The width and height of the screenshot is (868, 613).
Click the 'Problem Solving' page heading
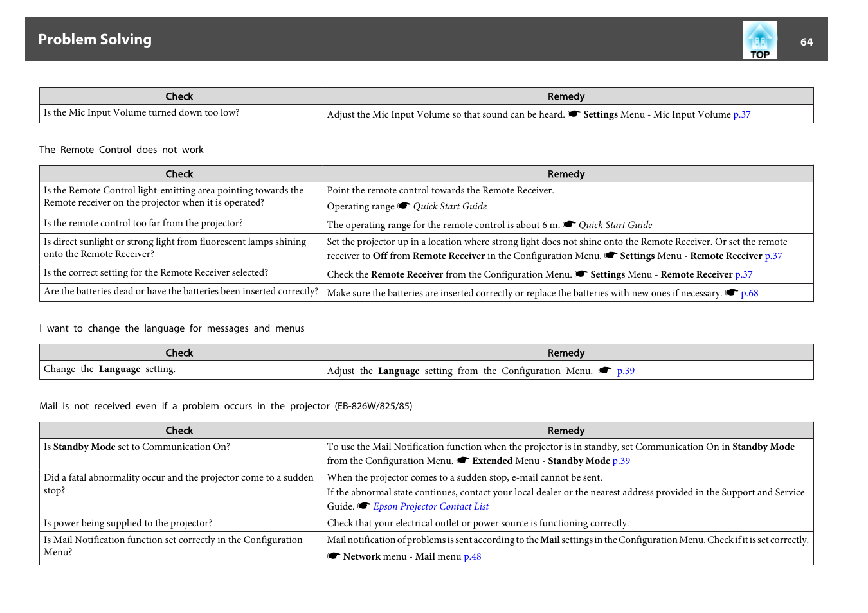(95, 40)
